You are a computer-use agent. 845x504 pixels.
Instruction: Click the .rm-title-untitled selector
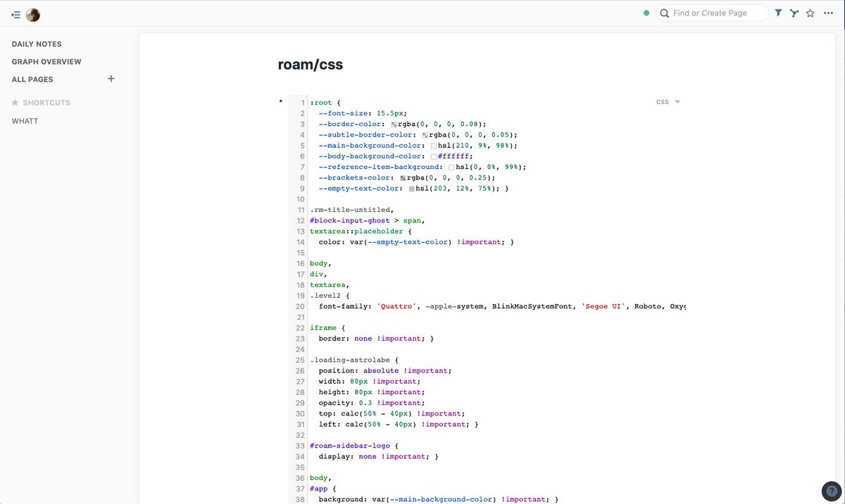(x=351, y=210)
